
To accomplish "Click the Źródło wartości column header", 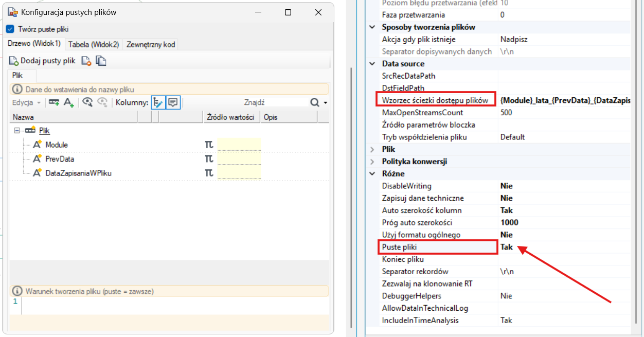I will [x=230, y=117].
